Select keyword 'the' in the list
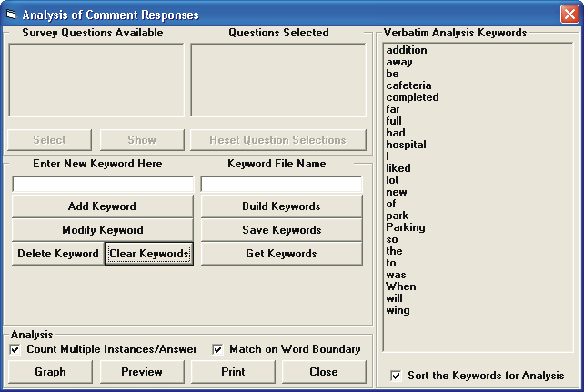The height and width of the screenshot is (392, 584). pyautogui.click(x=394, y=251)
